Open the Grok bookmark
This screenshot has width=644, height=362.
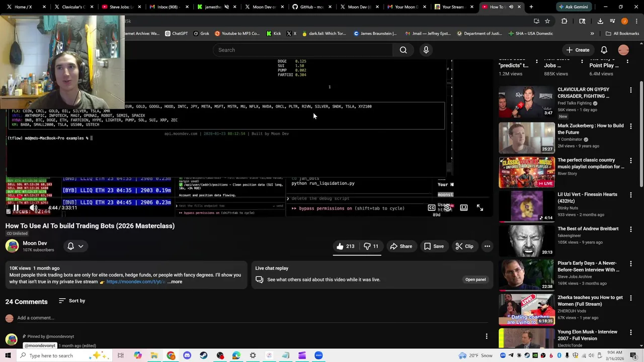200,34
